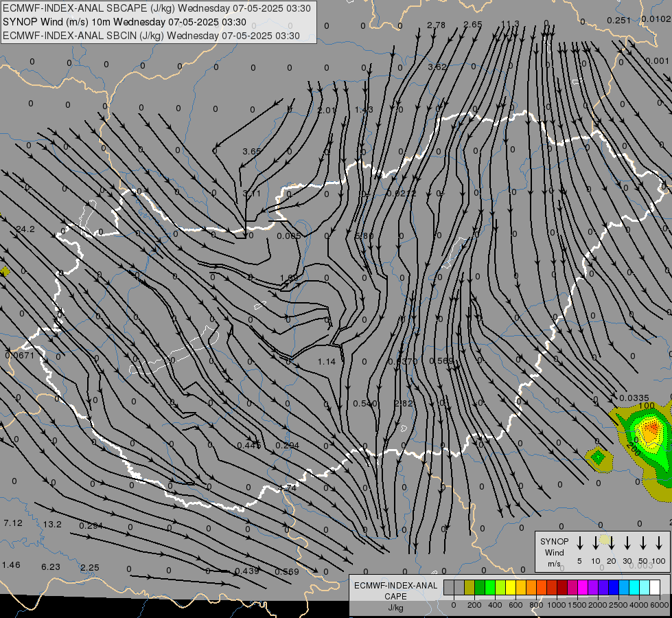
Task: Click the 1000 tick label on CAPE scale
Action: [556, 605]
